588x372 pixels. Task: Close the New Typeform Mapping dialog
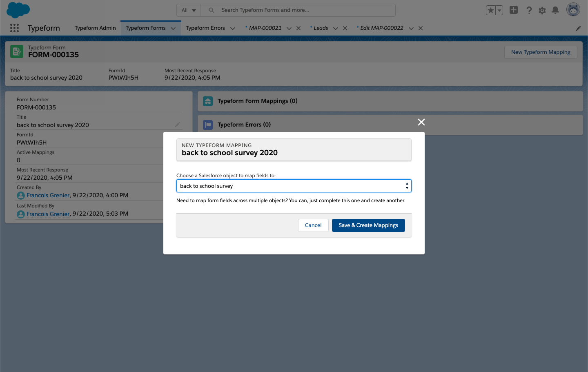coord(421,122)
